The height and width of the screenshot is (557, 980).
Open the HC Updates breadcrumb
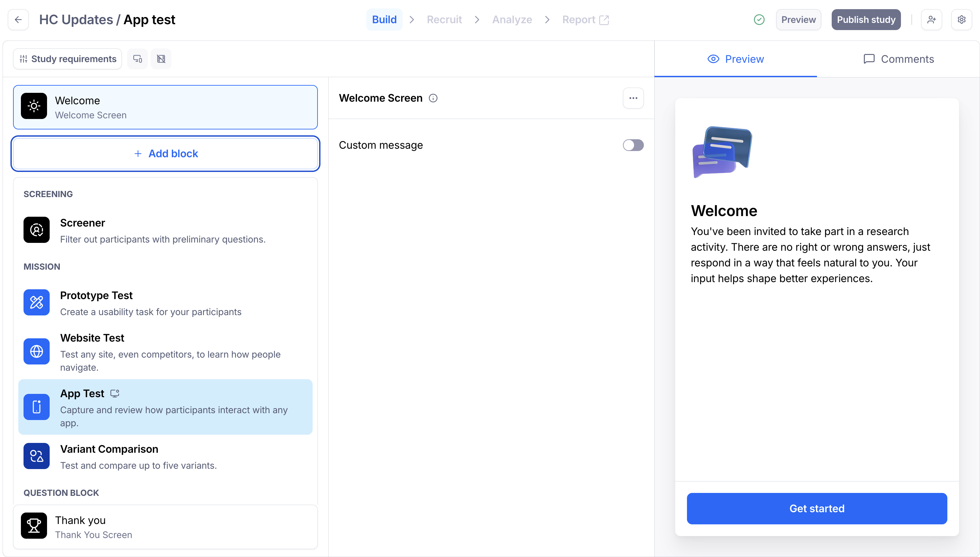76,20
